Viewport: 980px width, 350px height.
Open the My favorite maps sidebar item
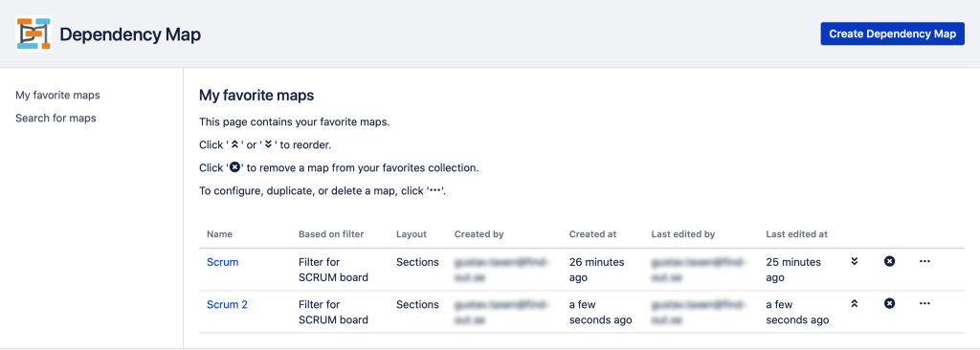[57, 95]
